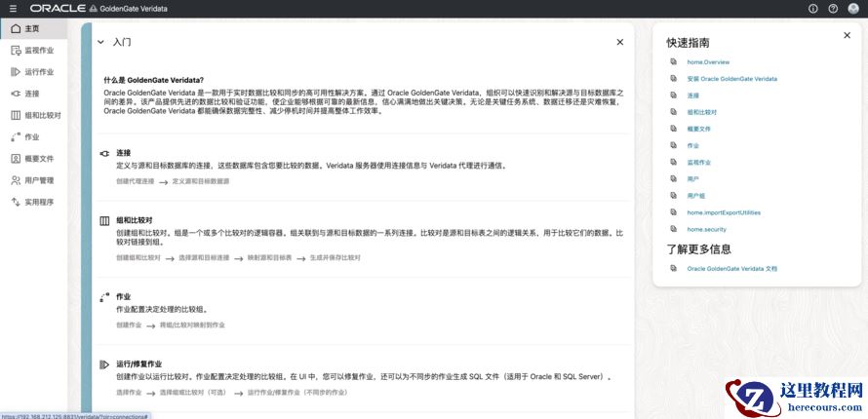Click the 了解更多信息 heading
868x419 pixels.
coord(698,249)
